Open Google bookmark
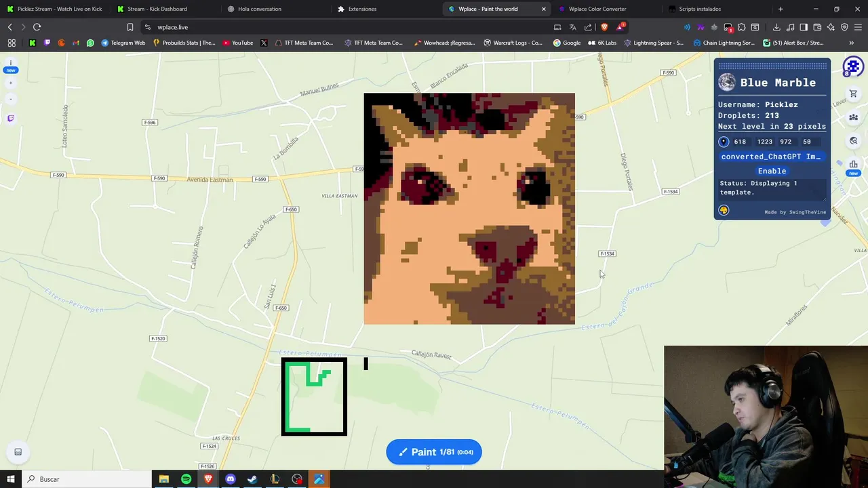This screenshot has height=488, width=868. coord(567,43)
